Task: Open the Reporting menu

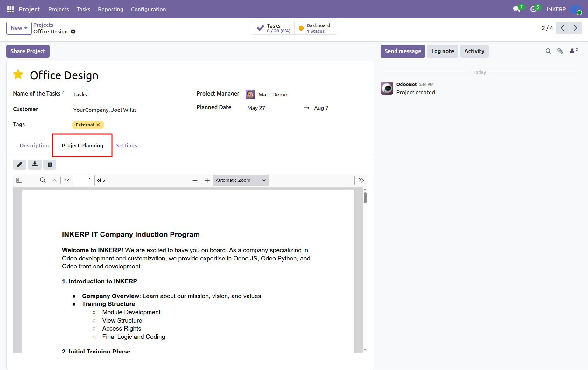Action: 111,9
